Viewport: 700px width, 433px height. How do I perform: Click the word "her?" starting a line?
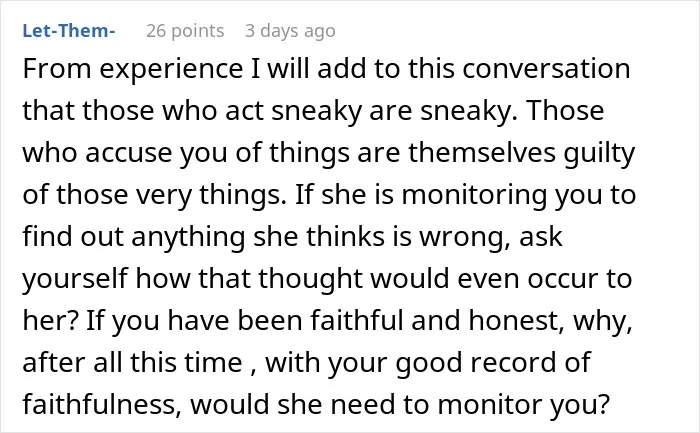click(50, 321)
